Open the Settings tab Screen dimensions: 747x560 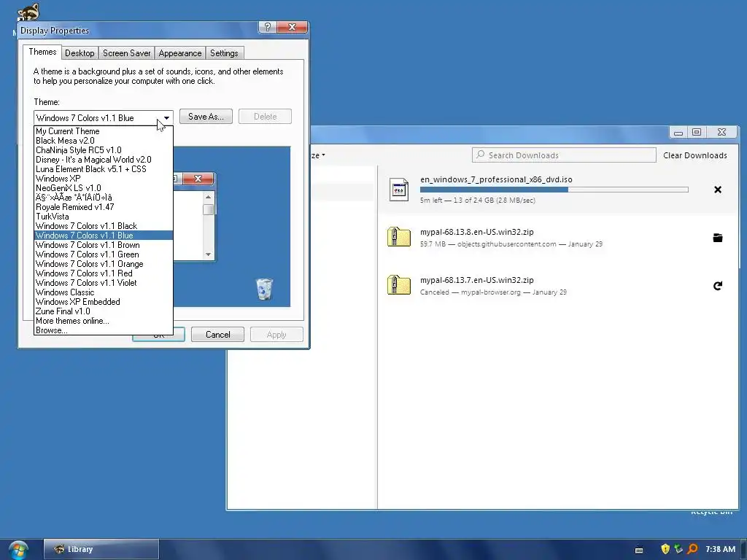pyautogui.click(x=224, y=53)
